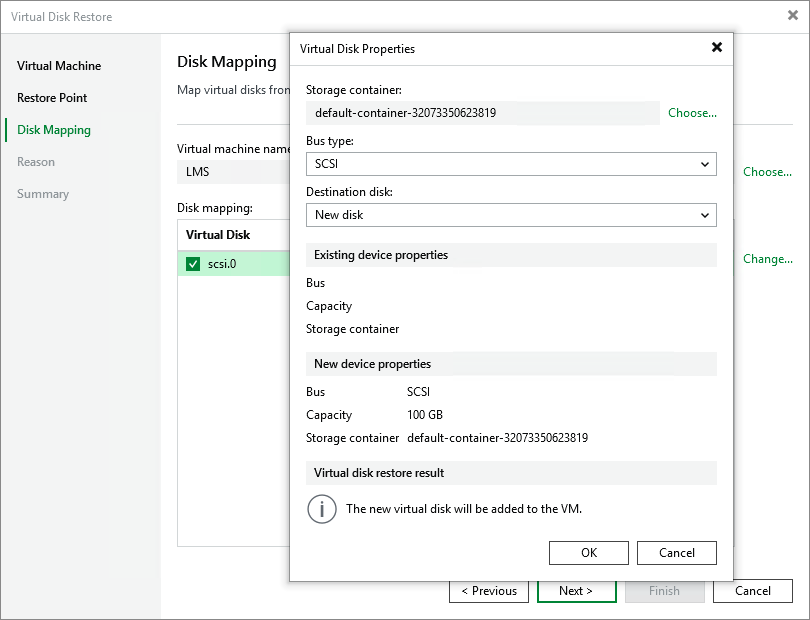This screenshot has width=810, height=620.
Task: Open the Summary step in the sidebar
Action: coord(42,194)
